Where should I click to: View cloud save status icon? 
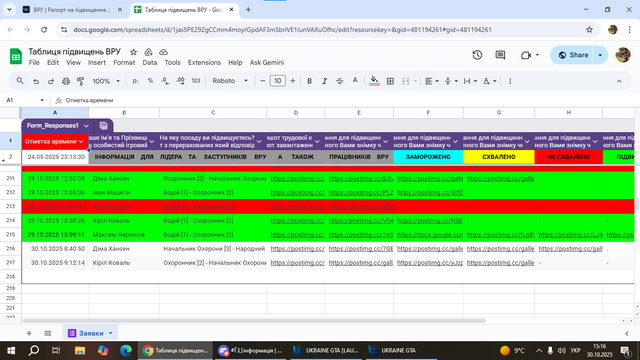pyautogui.click(x=163, y=52)
